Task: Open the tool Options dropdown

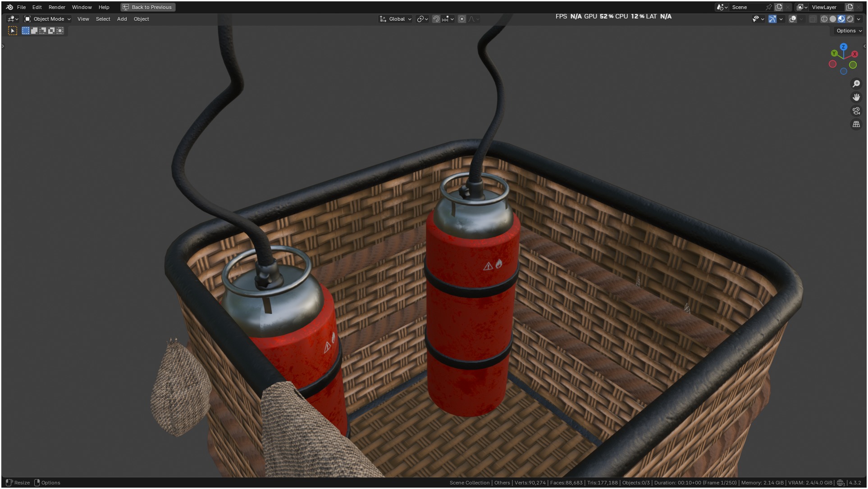Action: [x=849, y=31]
